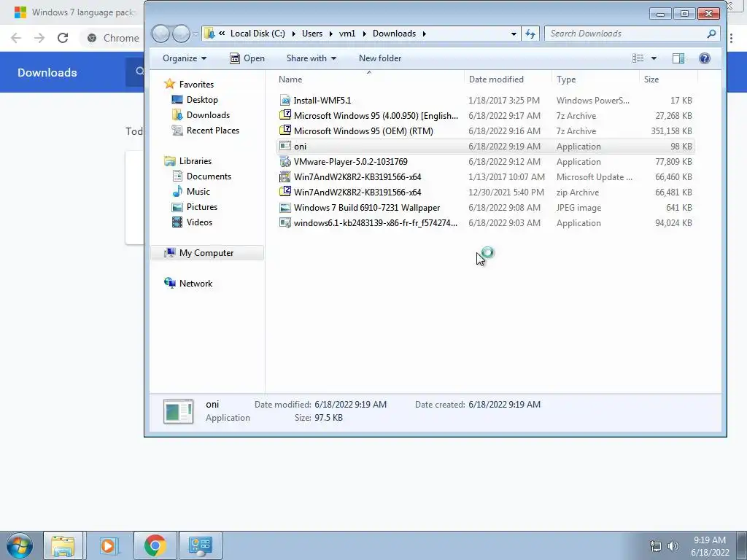747x560 pixels.
Task: Select Win7AndW2K8R2-KB3191566-x64 Microsoft Update file
Action: 485,176
